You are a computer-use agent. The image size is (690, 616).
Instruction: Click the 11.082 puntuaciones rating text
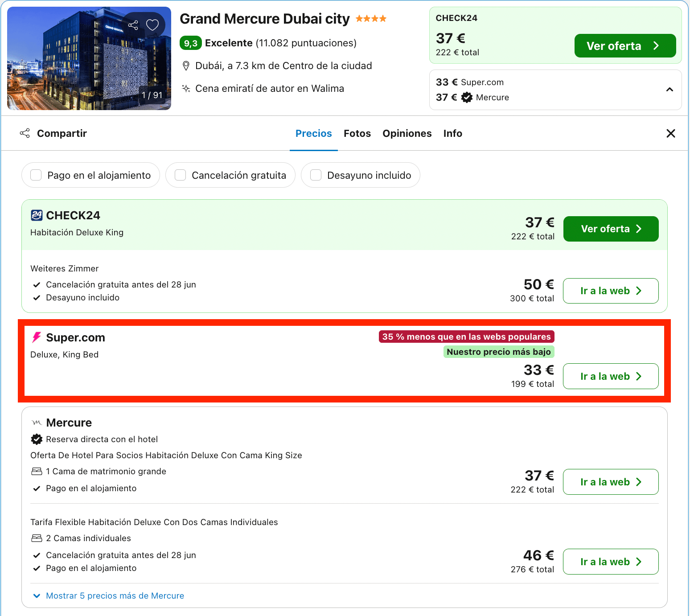click(306, 43)
